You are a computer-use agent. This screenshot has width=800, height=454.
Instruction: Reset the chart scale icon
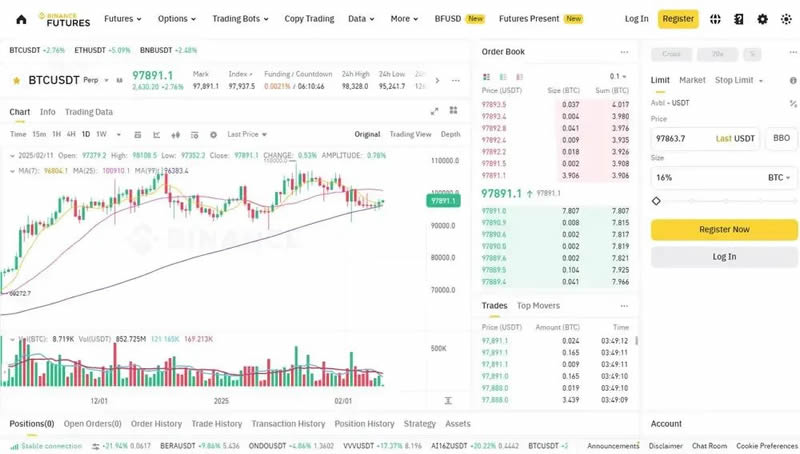point(448,401)
